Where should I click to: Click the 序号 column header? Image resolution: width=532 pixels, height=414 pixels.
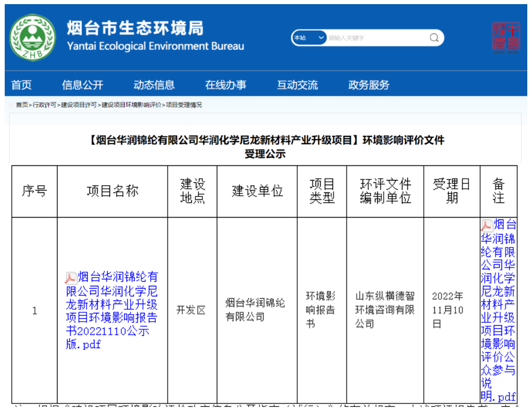tap(35, 191)
